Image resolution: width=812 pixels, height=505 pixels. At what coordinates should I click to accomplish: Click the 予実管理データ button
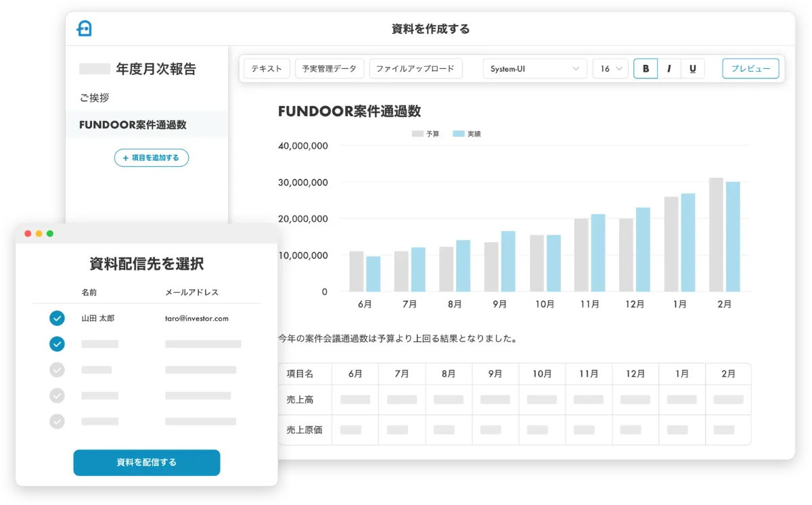coord(330,68)
